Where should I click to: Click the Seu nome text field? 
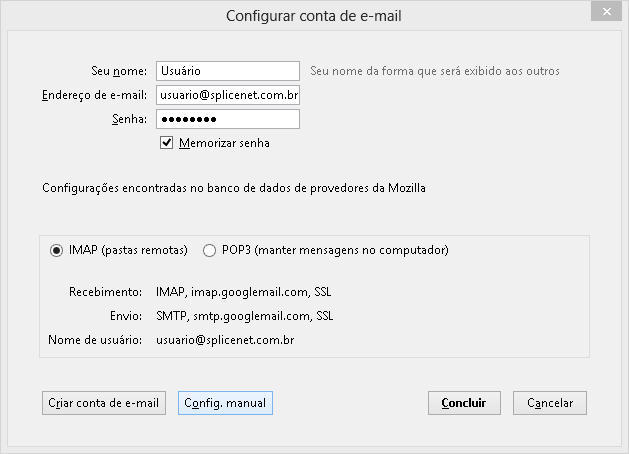click(228, 71)
